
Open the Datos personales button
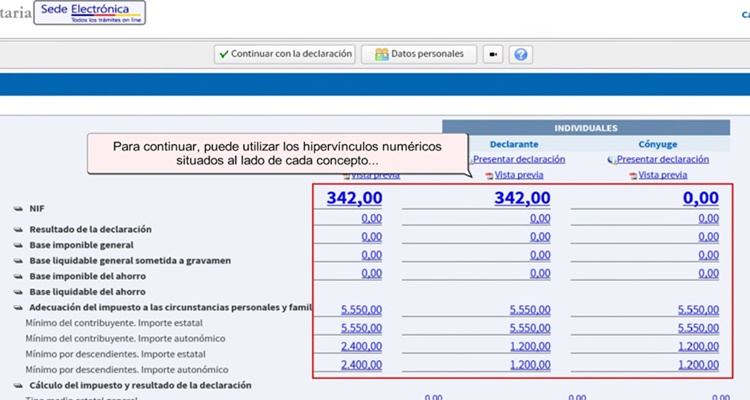[x=418, y=54]
